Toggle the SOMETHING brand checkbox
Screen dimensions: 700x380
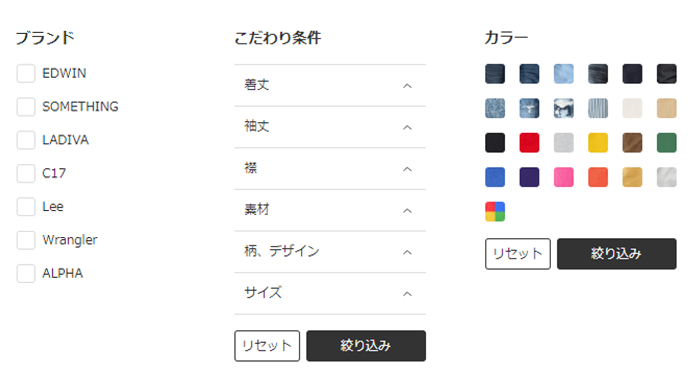tap(26, 107)
